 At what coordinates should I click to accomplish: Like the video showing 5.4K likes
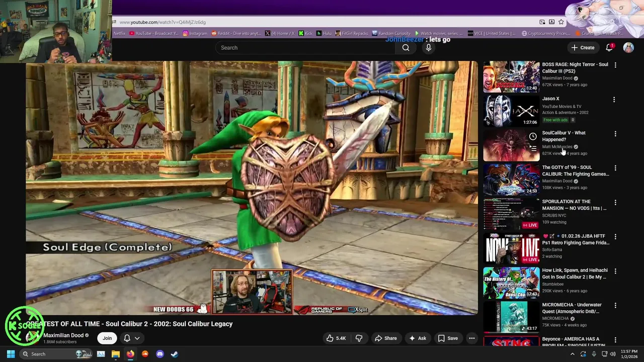(x=336, y=338)
